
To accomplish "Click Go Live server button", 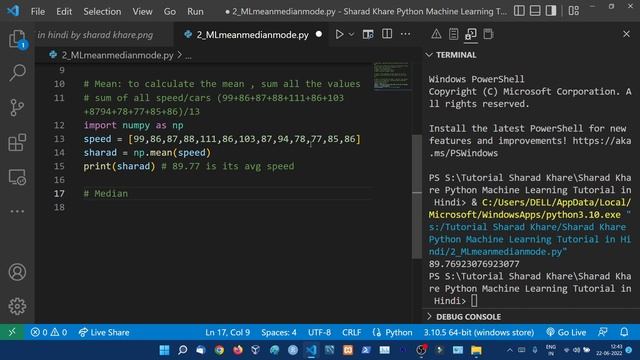I will (x=566, y=332).
